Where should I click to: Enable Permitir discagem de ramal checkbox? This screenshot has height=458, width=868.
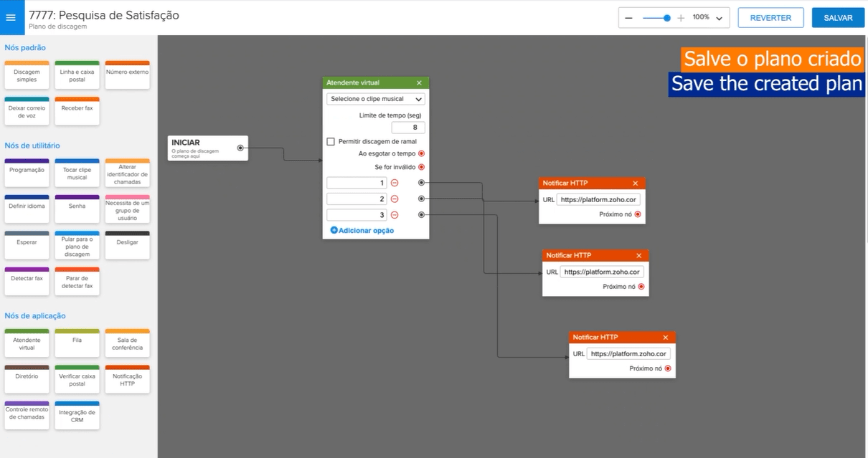tap(331, 142)
